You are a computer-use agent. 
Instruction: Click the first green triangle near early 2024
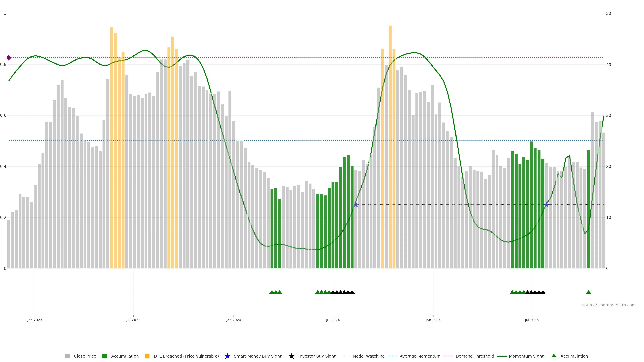point(272,292)
